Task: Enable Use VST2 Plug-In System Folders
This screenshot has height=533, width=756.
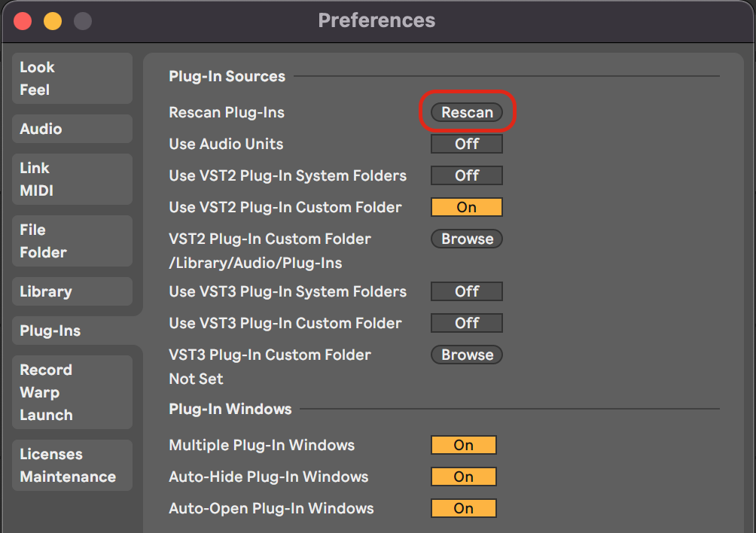Action: [x=467, y=175]
